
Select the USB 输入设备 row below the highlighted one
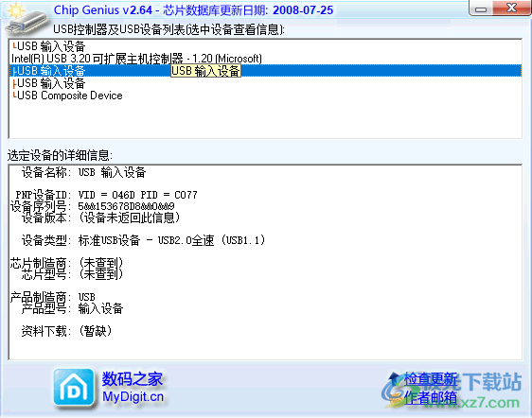pos(265,83)
